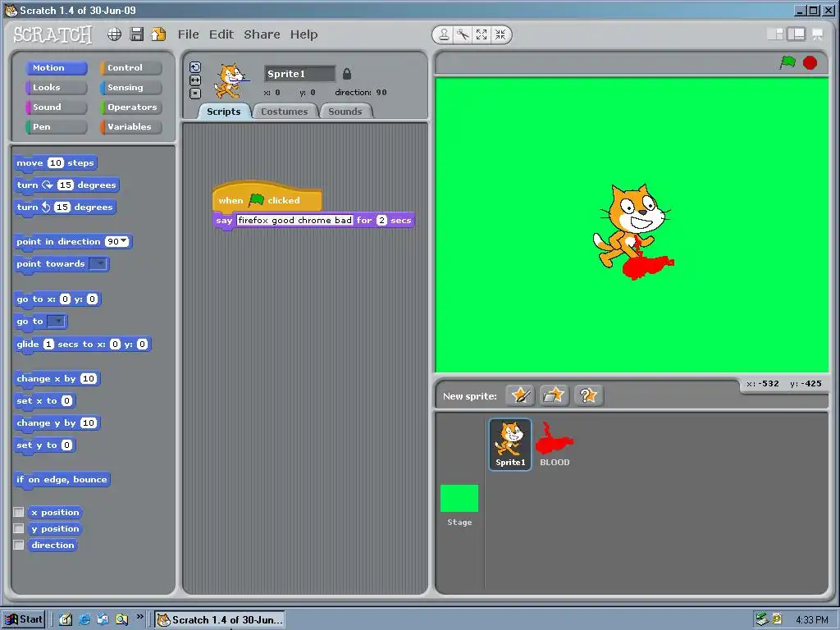
Task: Switch to full stage view mode
Action: (x=796, y=34)
